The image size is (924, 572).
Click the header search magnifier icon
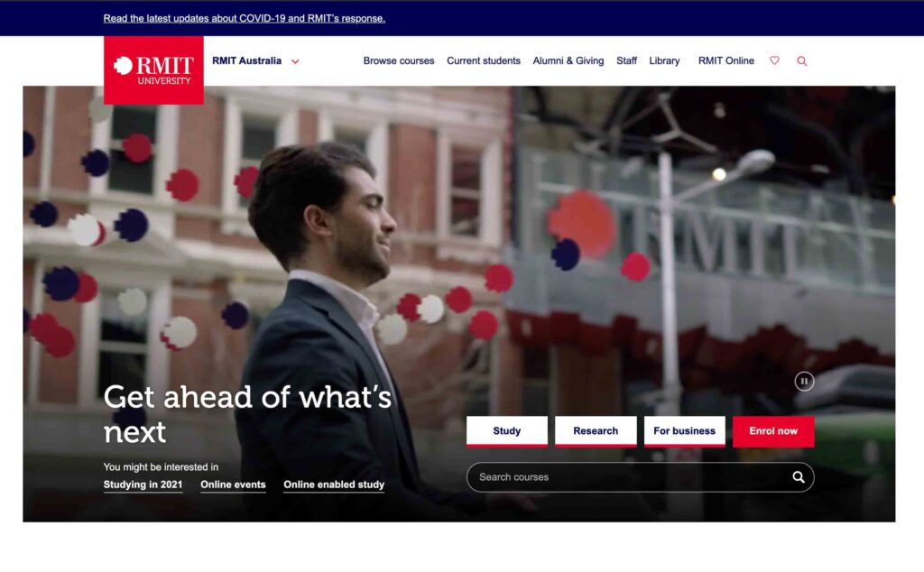click(x=801, y=60)
